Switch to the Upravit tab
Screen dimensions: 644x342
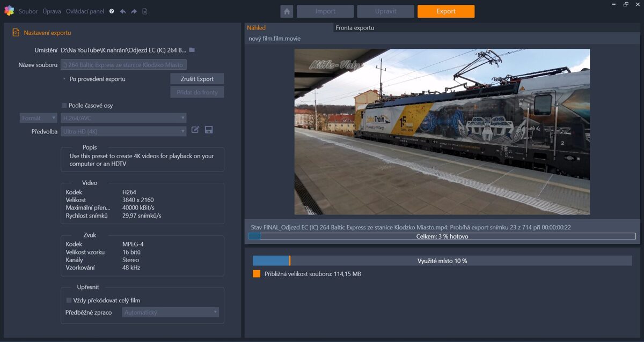click(x=385, y=11)
